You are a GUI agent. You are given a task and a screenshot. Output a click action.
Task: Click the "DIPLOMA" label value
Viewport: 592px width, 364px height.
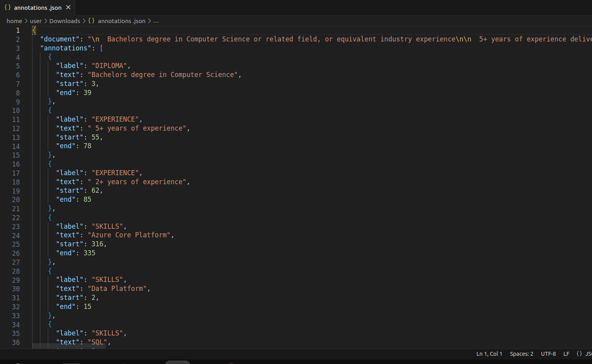(x=109, y=66)
